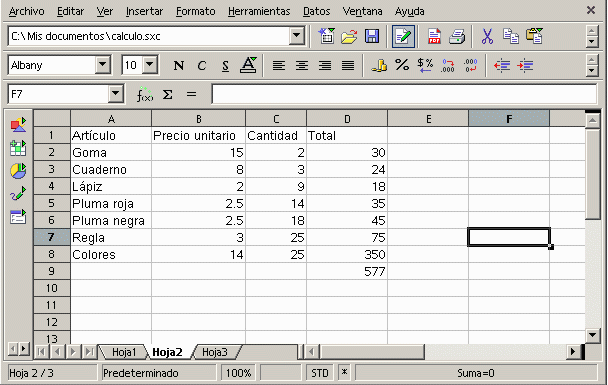Viewport: 608px width, 385px height.
Task: Click the formula input line
Action: pyautogui.click(x=404, y=94)
